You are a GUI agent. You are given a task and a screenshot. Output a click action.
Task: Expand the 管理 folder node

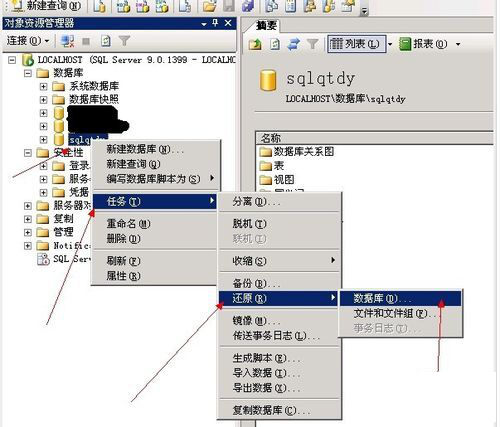[x=28, y=232]
